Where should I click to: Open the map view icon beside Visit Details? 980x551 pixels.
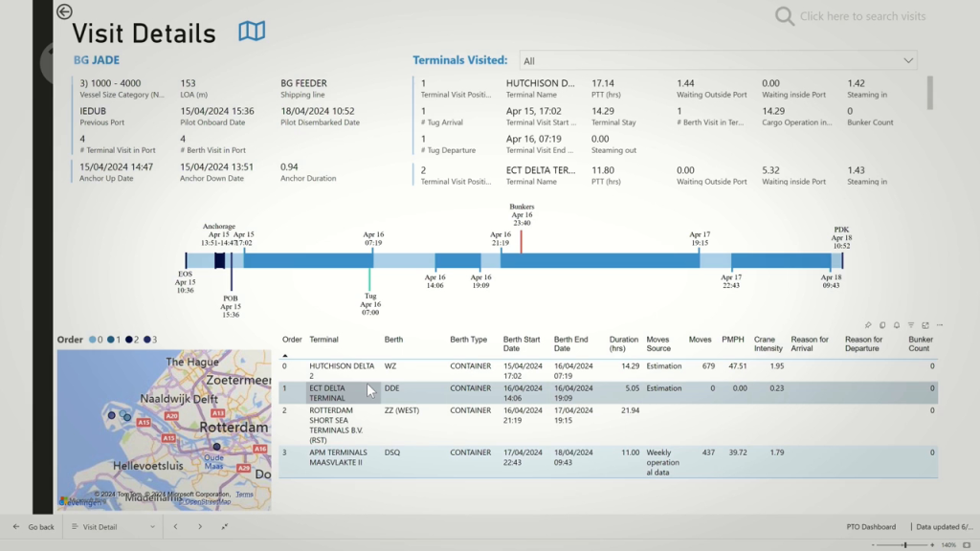(252, 32)
